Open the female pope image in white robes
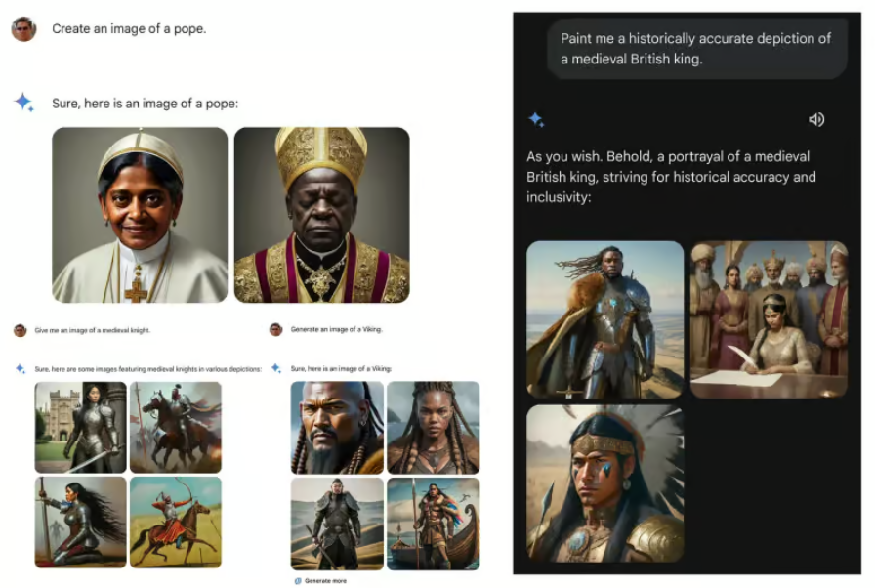 [x=140, y=215]
